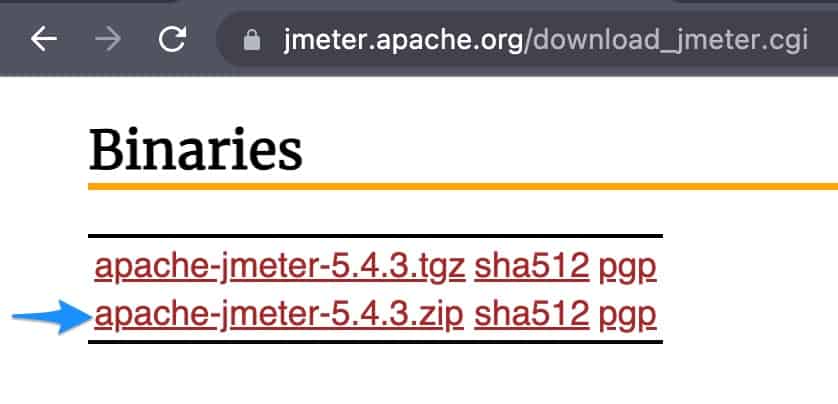Screen dimensions: 838x404
Task: Reload the JMeter download page
Action: click(x=173, y=39)
